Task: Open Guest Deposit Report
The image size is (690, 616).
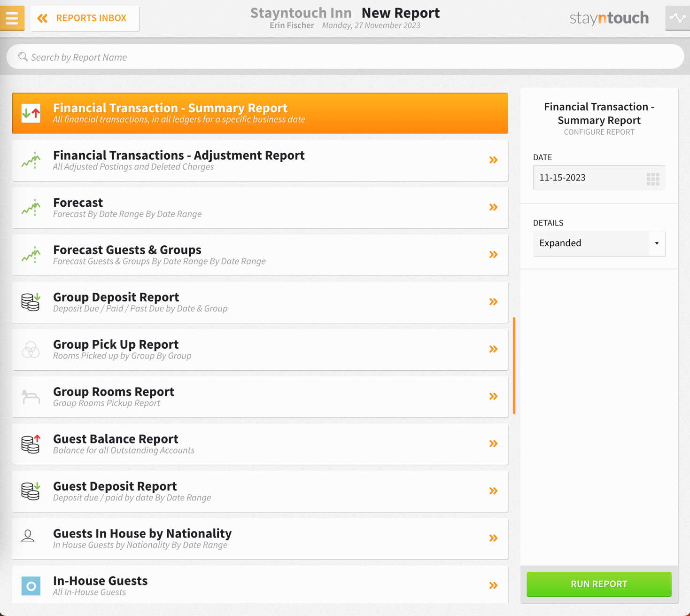Action: tap(260, 491)
